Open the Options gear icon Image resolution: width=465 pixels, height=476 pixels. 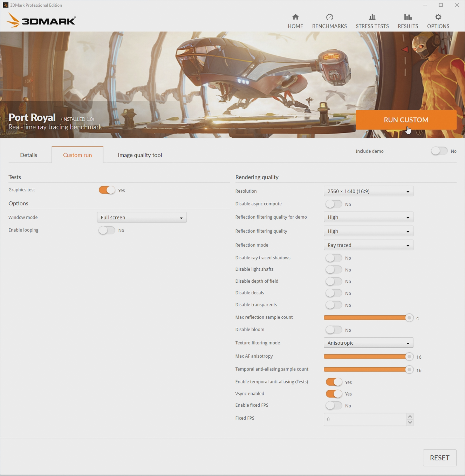438,17
